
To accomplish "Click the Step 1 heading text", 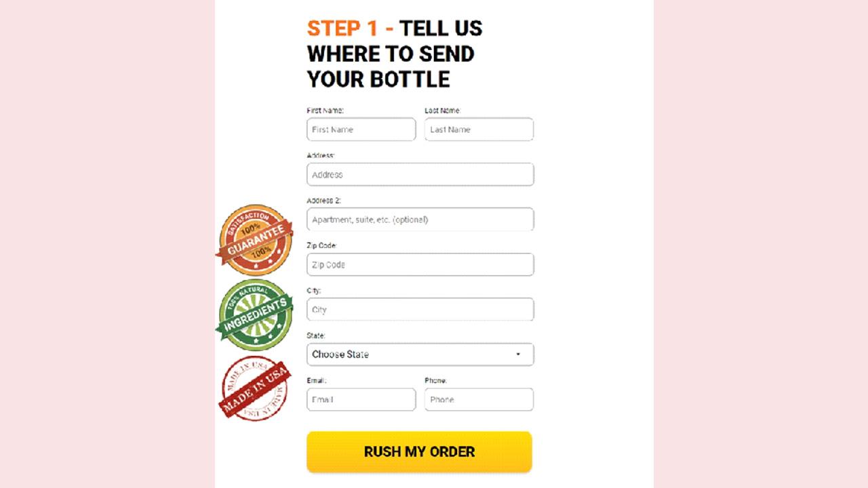I will 395,54.
